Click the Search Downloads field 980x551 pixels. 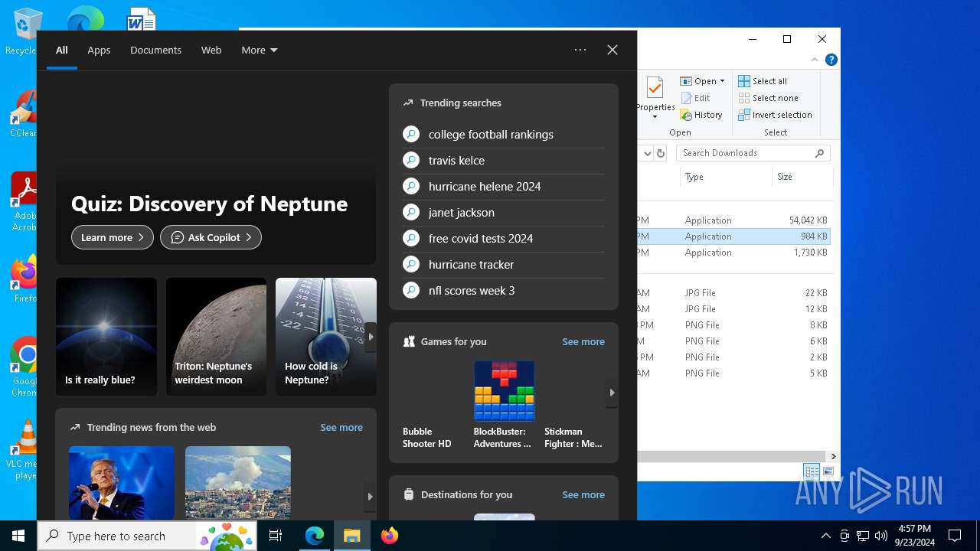pos(753,153)
